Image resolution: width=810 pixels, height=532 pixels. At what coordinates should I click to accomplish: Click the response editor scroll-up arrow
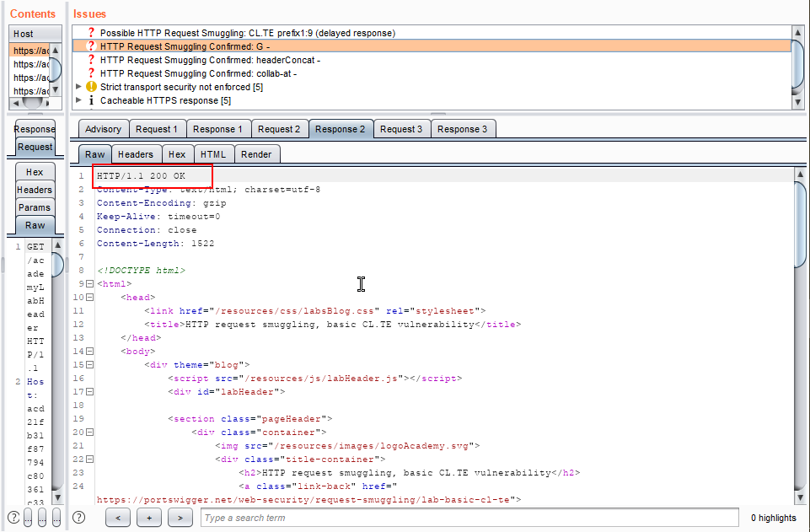click(x=800, y=175)
